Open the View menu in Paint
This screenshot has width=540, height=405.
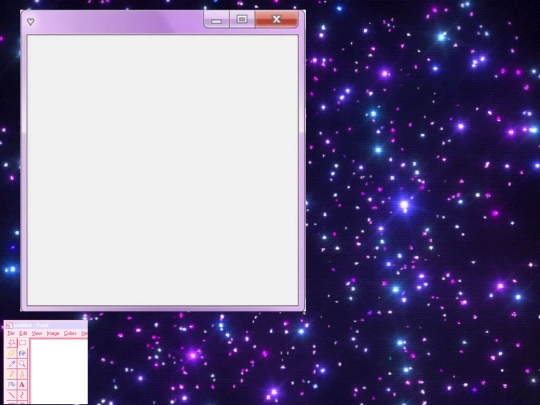pos(37,333)
